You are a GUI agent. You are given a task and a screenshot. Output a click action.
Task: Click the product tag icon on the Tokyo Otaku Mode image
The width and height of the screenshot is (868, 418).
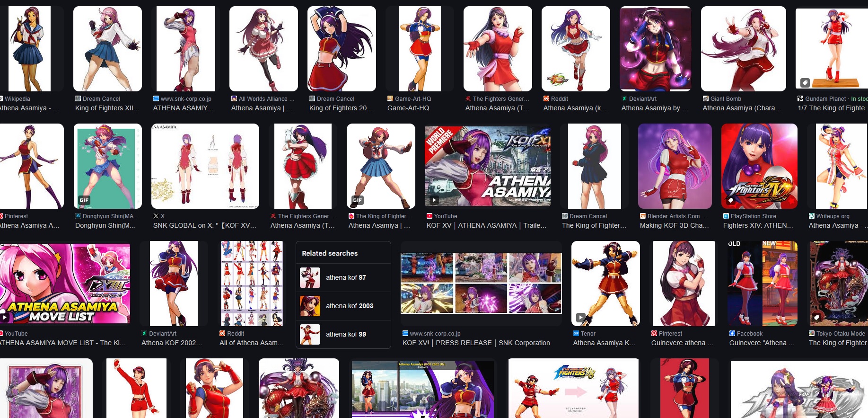(x=816, y=317)
